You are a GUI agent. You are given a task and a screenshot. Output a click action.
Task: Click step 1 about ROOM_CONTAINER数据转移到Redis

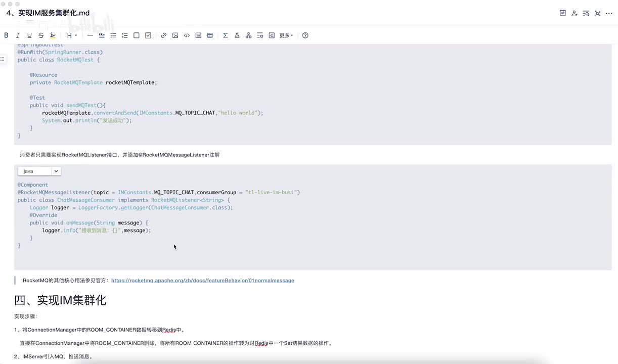coord(100,330)
